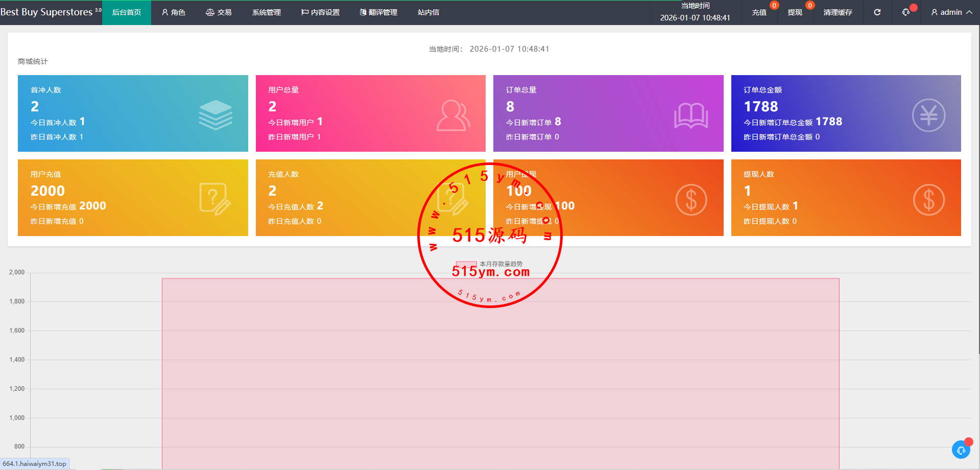This screenshot has height=470, width=980.
Task: Click the layers icon on 首冲人数 card
Action: (x=215, y=115)
